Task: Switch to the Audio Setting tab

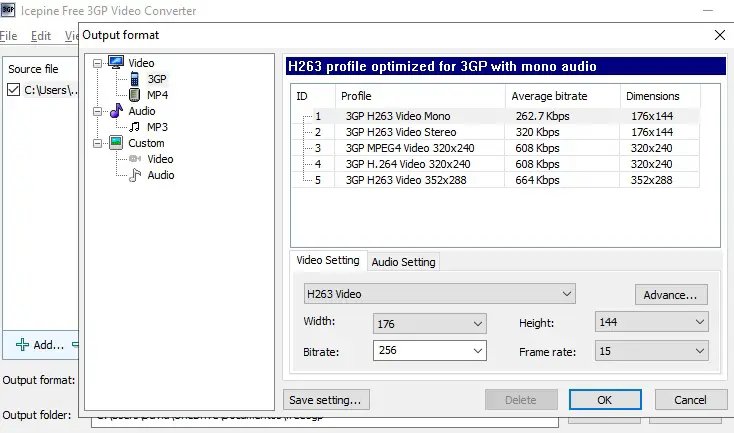Action: (404, 262)
